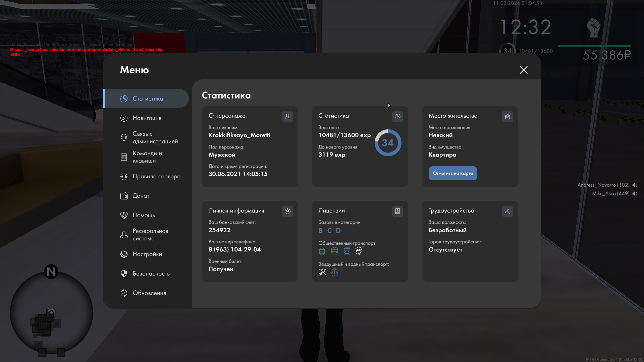
Task: Click the user circle icon in Личная информация card
Action: [x=287, y=211]
